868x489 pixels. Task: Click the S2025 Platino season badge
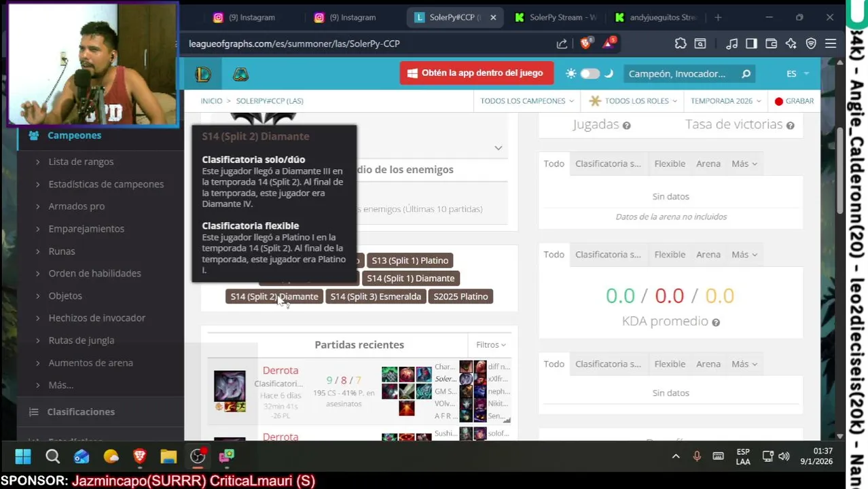point(460,297)
